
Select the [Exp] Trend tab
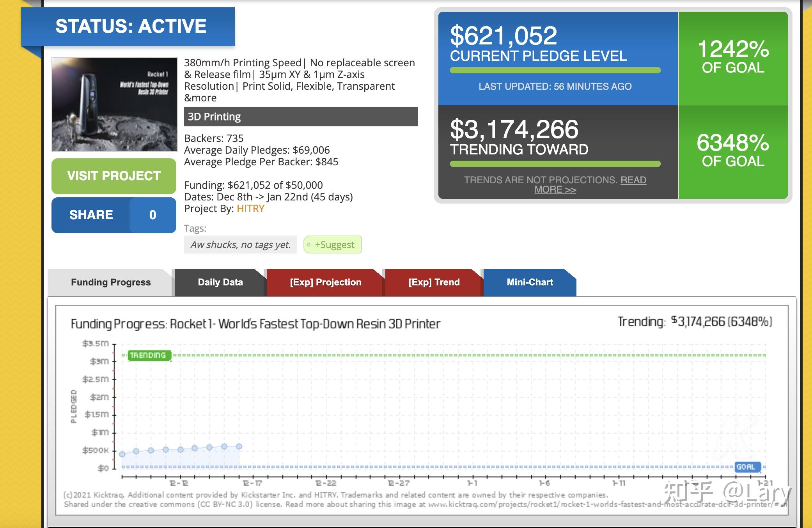coord(434,282)
